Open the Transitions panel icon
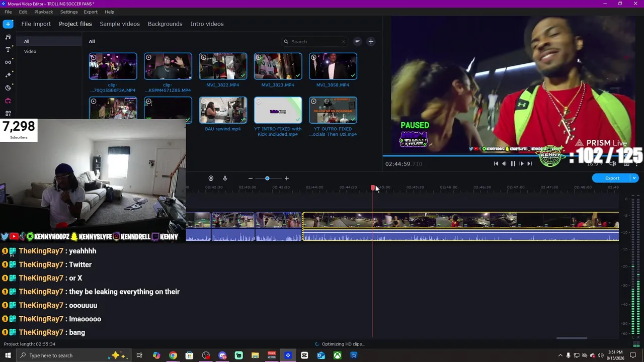Viewport: 644px width, 362px height. point(8,62)
